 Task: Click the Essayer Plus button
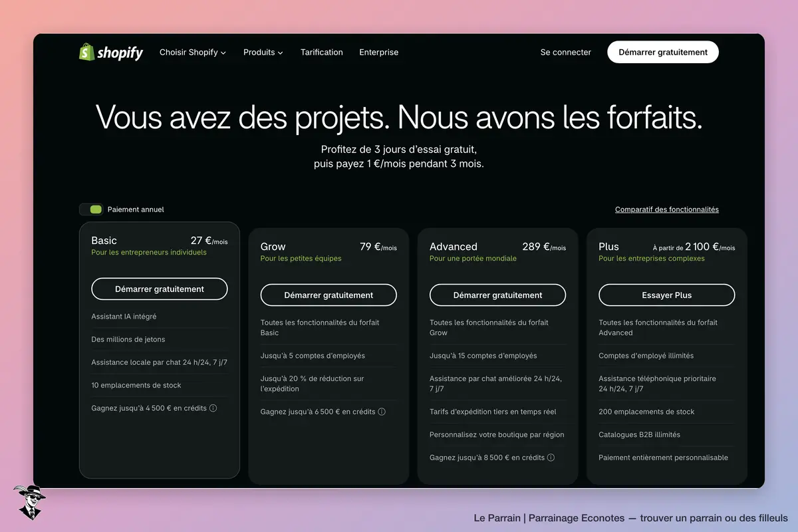[x=667, y=295]
